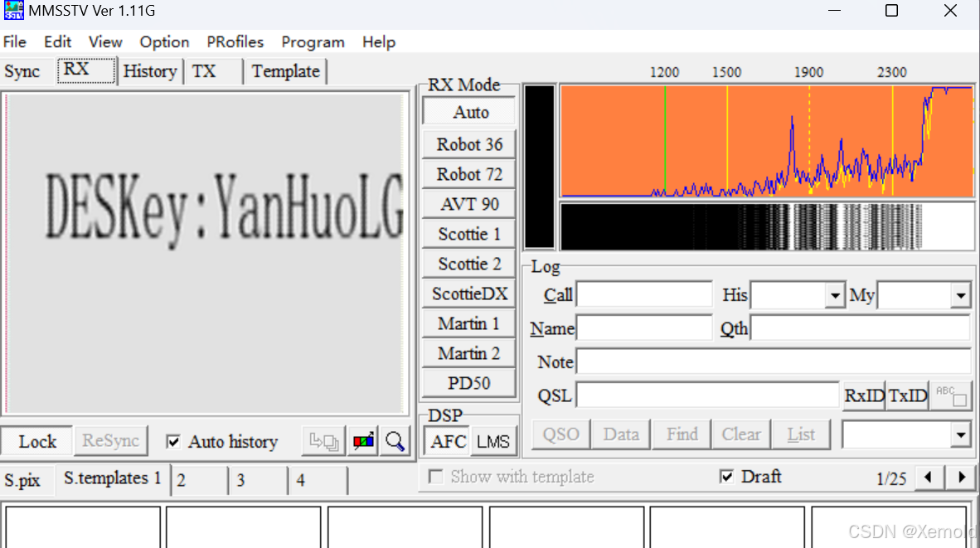Select PD50 mode button

pos(469,383)
